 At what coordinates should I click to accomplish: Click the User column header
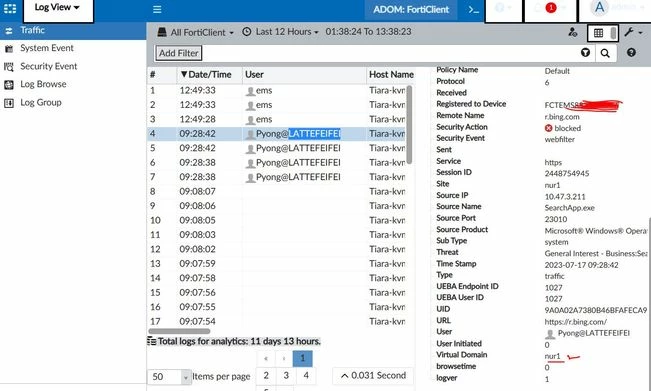tap(254, 75)
